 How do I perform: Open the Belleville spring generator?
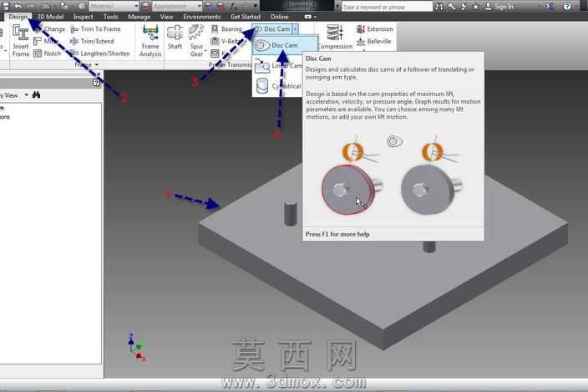[373, 41]
